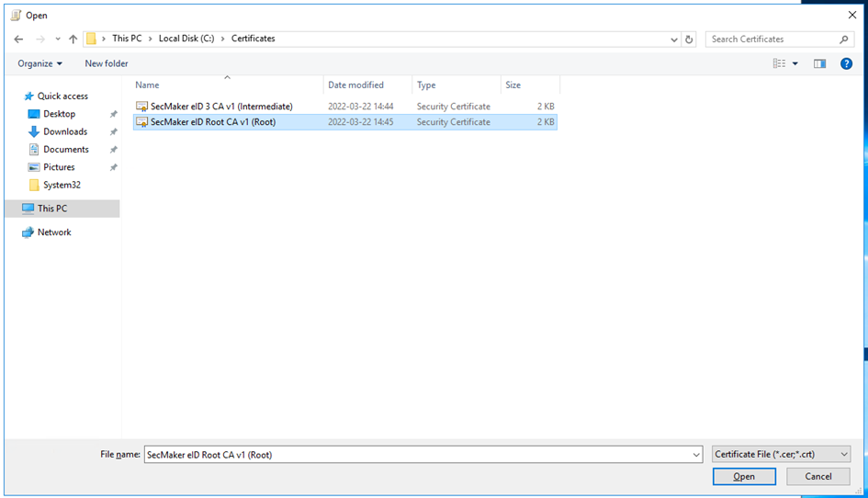This screenshot has width=868, height=498.
Task: Select Local Disk (C:) breadcrumb
Action: (186, 39)
